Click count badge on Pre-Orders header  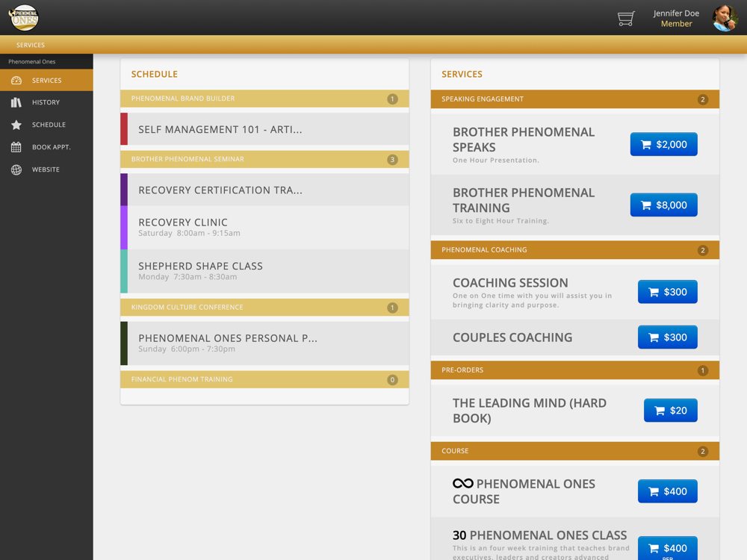tap(703, 370)
